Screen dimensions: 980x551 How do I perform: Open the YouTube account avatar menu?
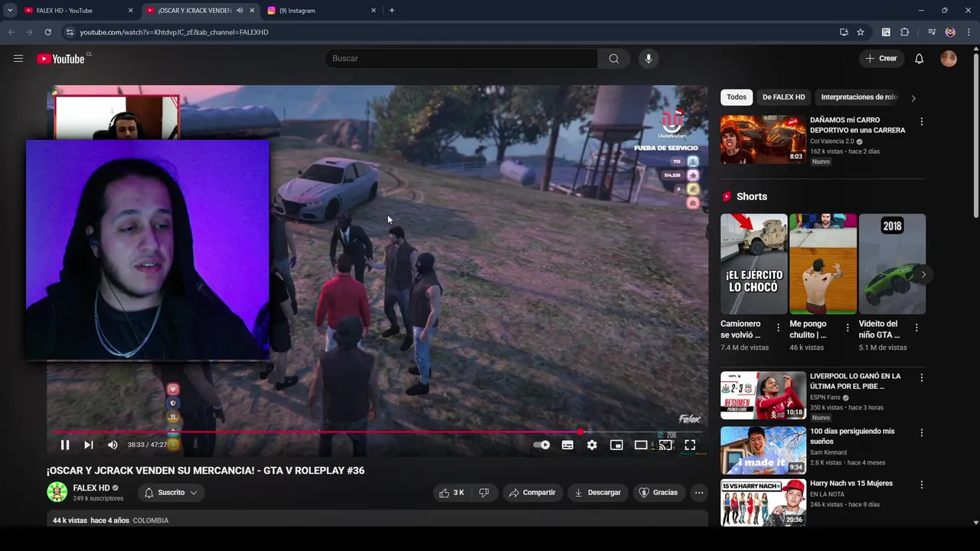[x=949, y=59]
